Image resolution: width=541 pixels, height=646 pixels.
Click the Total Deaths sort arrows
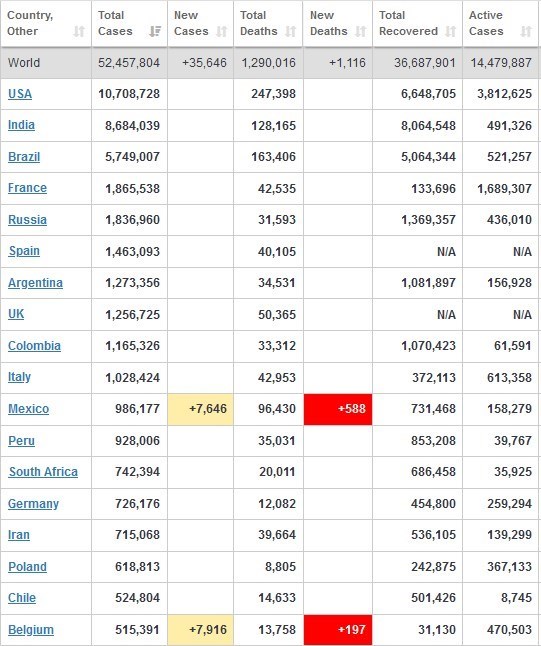(290, 31)
